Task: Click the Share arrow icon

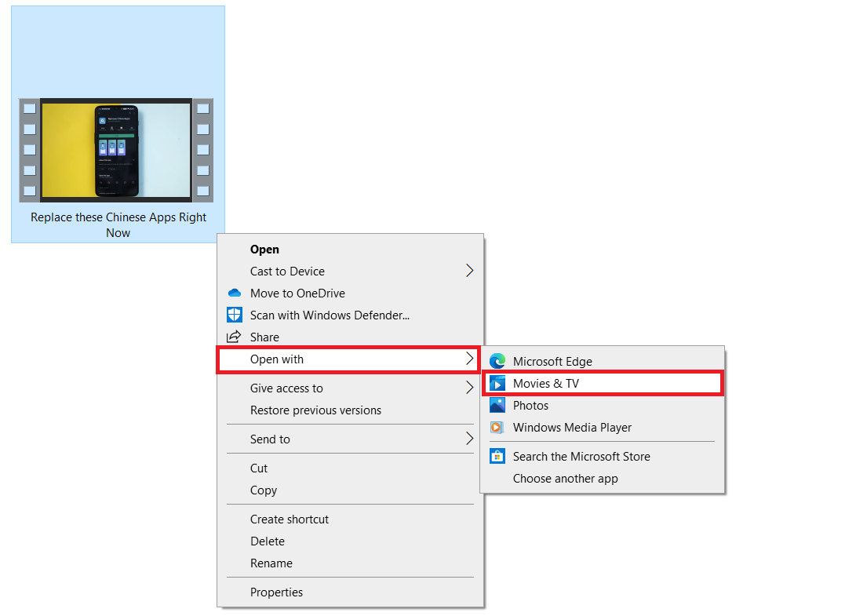Action: pos(234,337)
